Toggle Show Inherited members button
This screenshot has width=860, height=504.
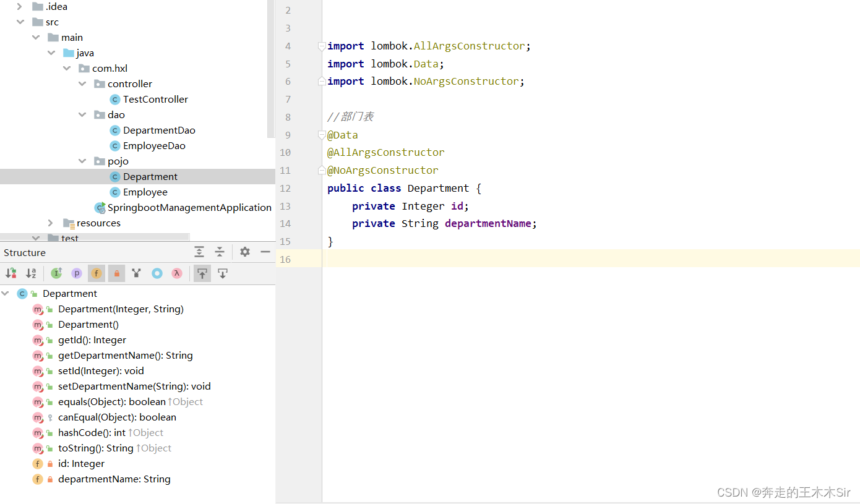click(x=56, y=273)
